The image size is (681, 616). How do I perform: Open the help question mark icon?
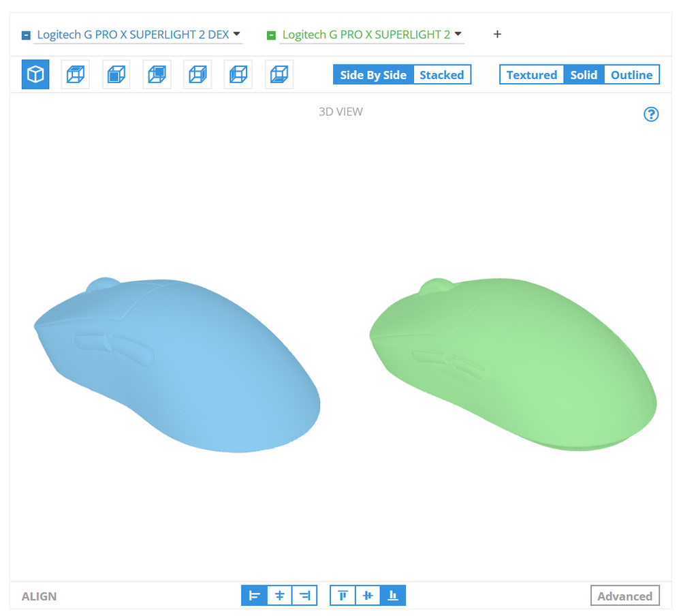(x=651, y=114)
